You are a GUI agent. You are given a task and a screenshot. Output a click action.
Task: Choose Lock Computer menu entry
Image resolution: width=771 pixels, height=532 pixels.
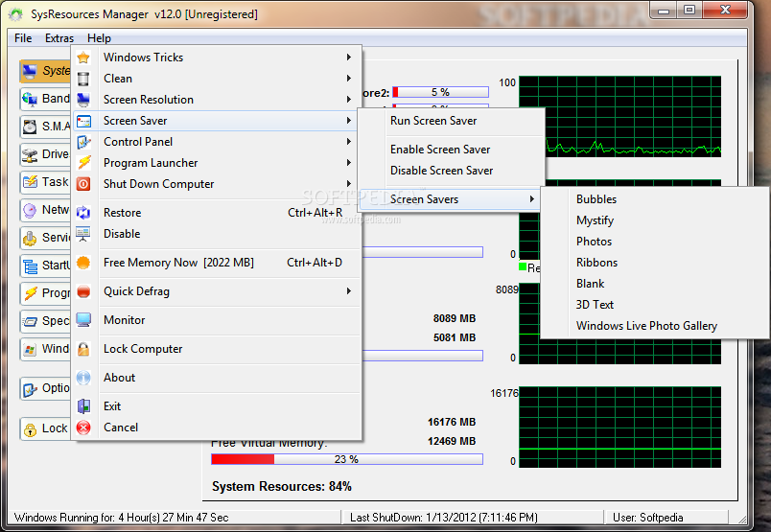tap(217, 349)
